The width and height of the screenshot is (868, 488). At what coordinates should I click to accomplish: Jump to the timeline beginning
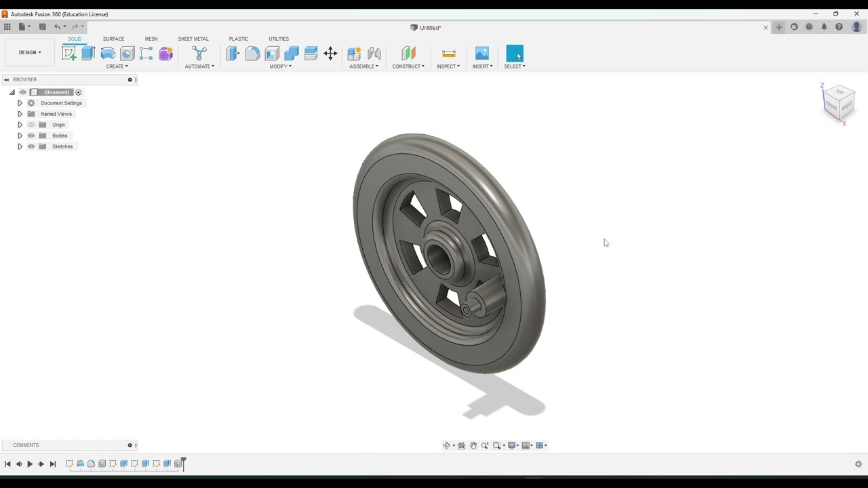(x=7, y=464)
